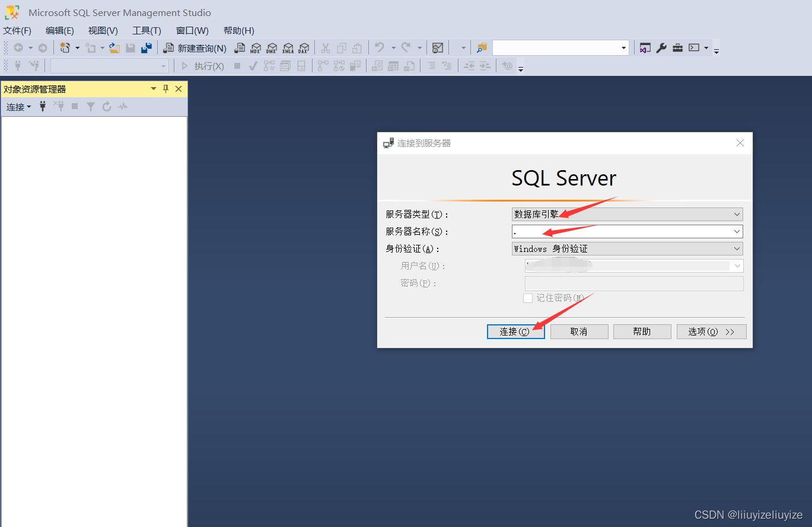Image resolution: width=812 pixels, height=527 pixels.
Task: Click the Activity Monitor icon
Action: [x=438, y=48]
